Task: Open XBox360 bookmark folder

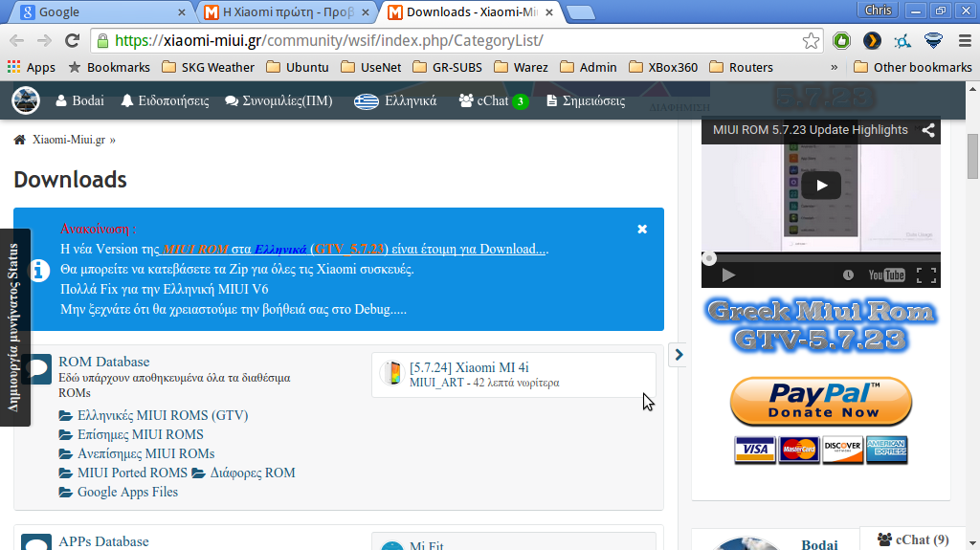Action: point(663,67)
